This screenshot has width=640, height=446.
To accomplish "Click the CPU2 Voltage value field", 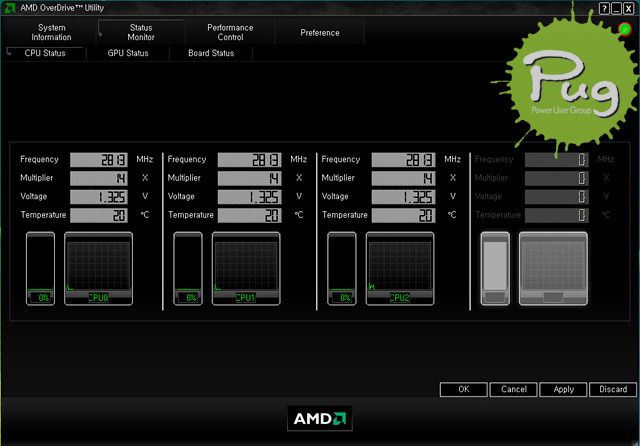I will (x=403, y=197).
